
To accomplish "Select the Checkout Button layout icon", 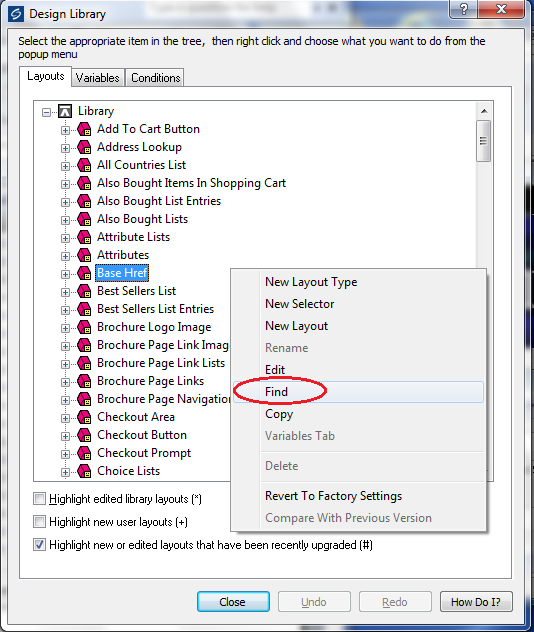I will [84, 435].
